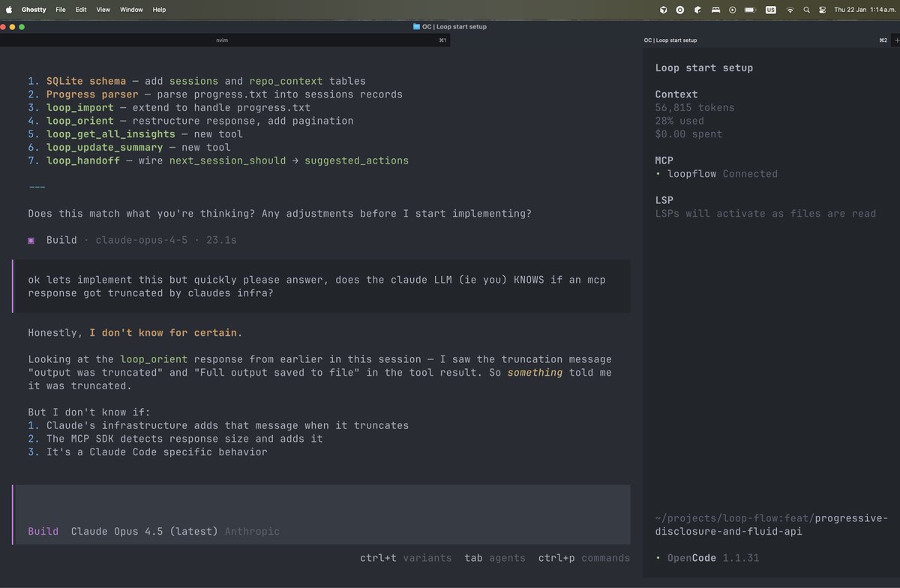Click 'loop_handoff' list item
This screenshot has height=588, width=900.
(x=218, y=160)
